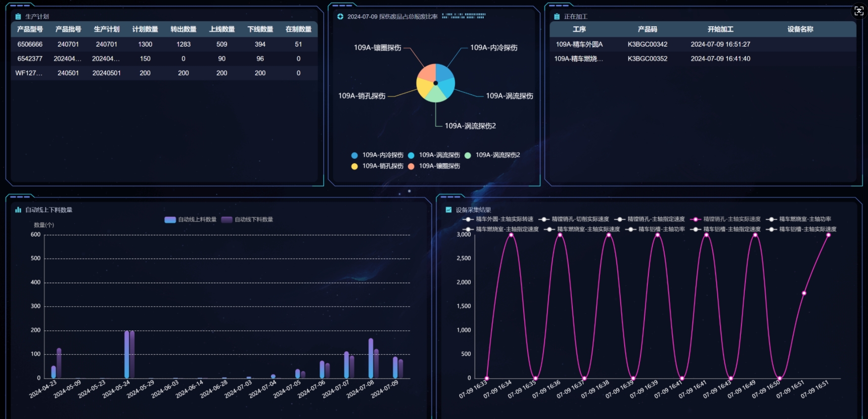The height and width of the screenshot is (419, 868).
Task: Select product row 6506666 in plan table
Action: [x=30, y=44]
